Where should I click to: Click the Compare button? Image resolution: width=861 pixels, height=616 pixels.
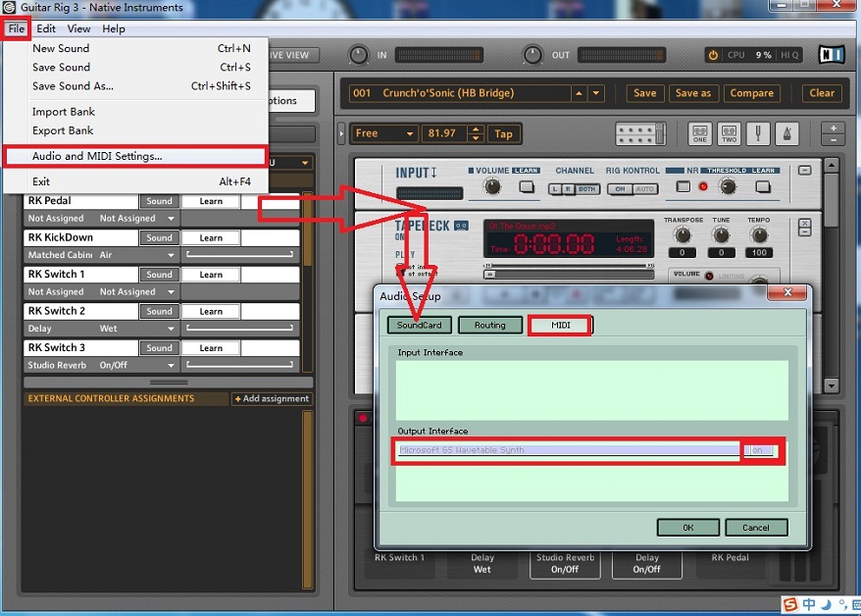click(752, 93)
